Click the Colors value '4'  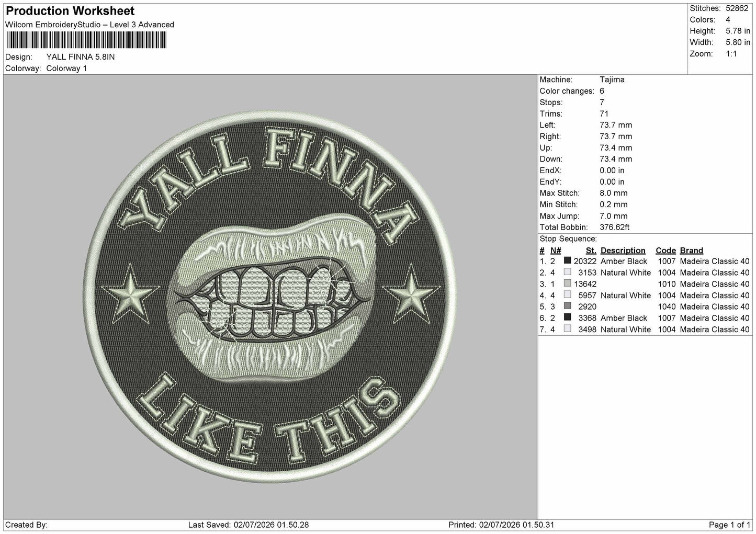[x=728, y=20]
